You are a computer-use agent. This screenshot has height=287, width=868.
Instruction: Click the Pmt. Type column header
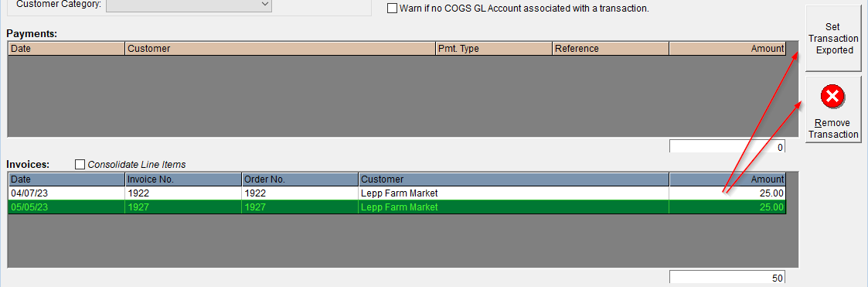click(495, 48)
